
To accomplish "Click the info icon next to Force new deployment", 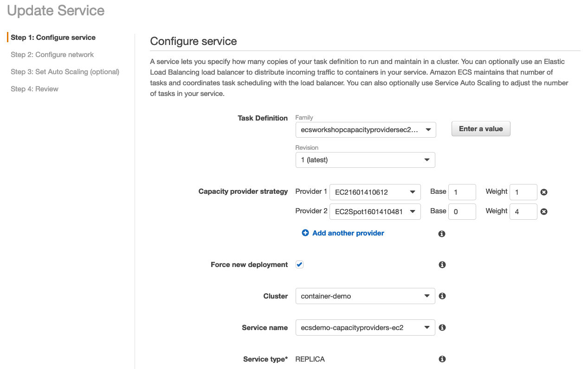I will click(441, 264).
